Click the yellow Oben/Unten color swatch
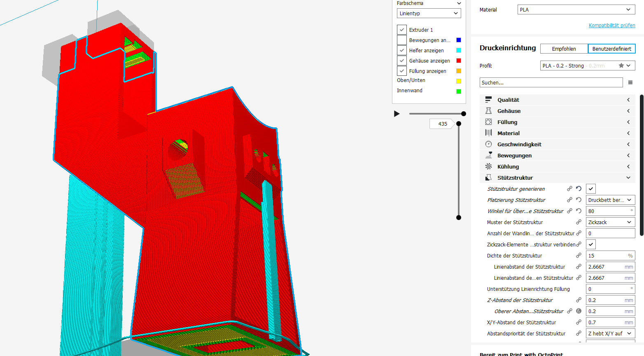Viewport: 644px width, 356px height. click(459, 81)
